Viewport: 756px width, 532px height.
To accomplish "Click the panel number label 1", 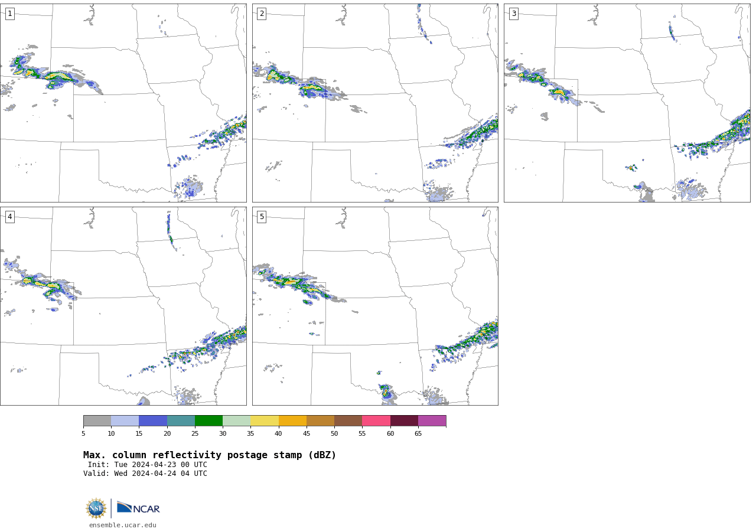I will (9, 14).
